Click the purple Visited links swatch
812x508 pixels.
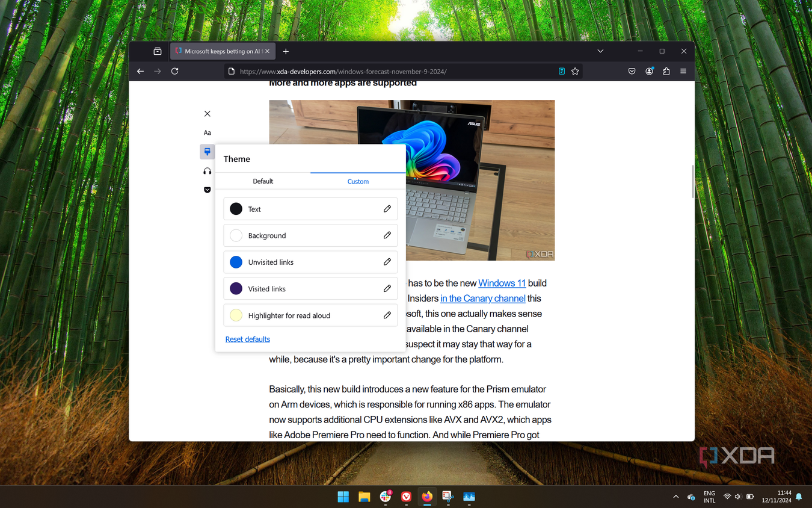(236, 288)
